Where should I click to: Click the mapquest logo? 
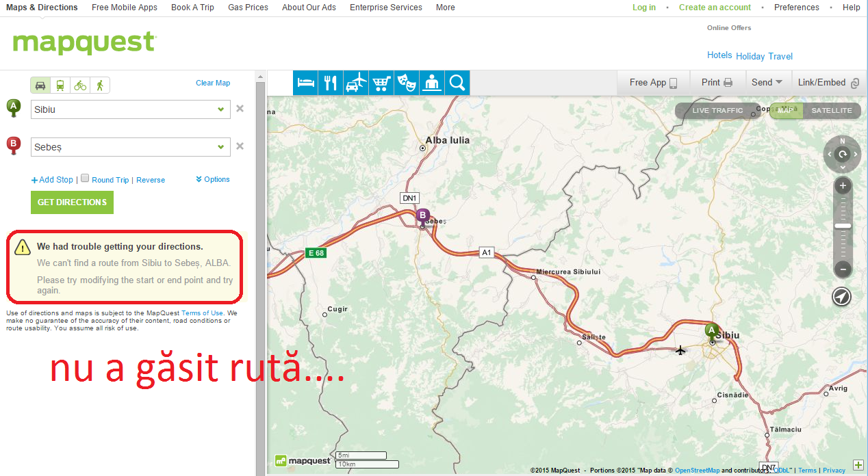point(84,43)
